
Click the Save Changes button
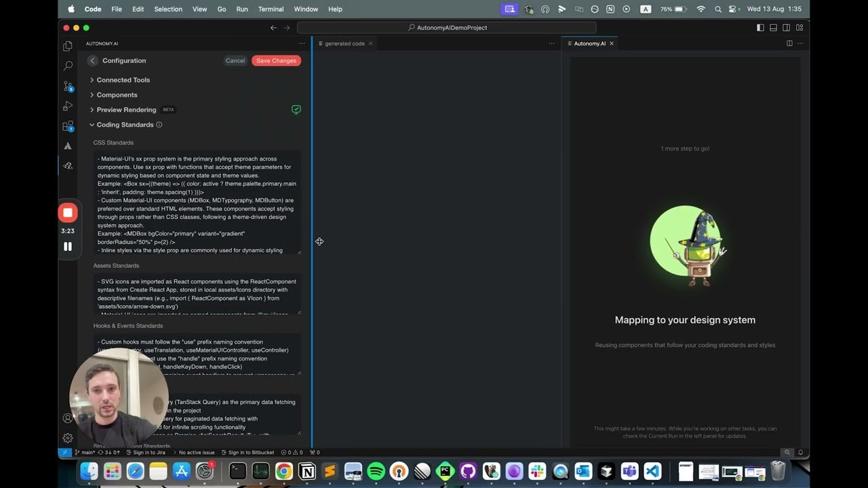point(276,60)
